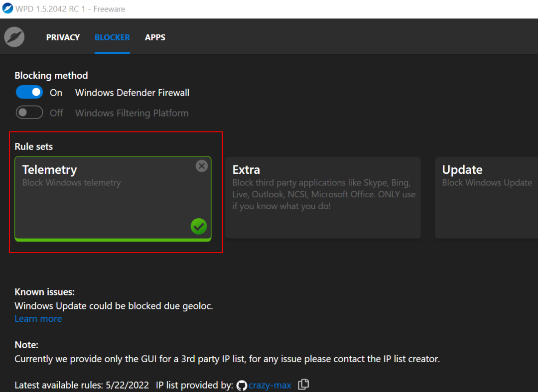Click the 'Windows Defender Firewall' label
538x392 pixels.
click(132, 93)
